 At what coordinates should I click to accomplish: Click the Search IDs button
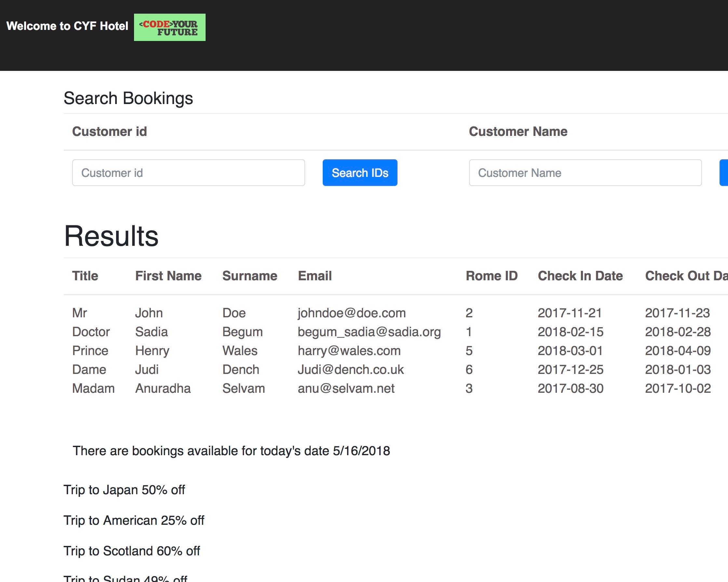point(360,173)
